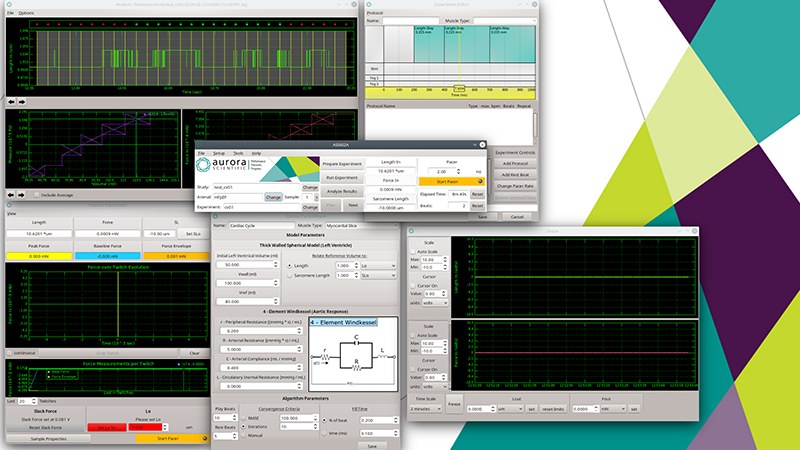Enable Auto Scale for the Length In scope
This screenshot has width=800, height=450.
tap(413, 252)
